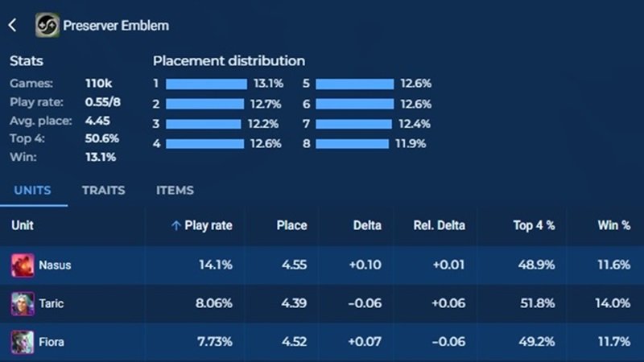Sort table by Place column
Screen dimensions: 644x362
pyautogui.click(x=292, y=226)
